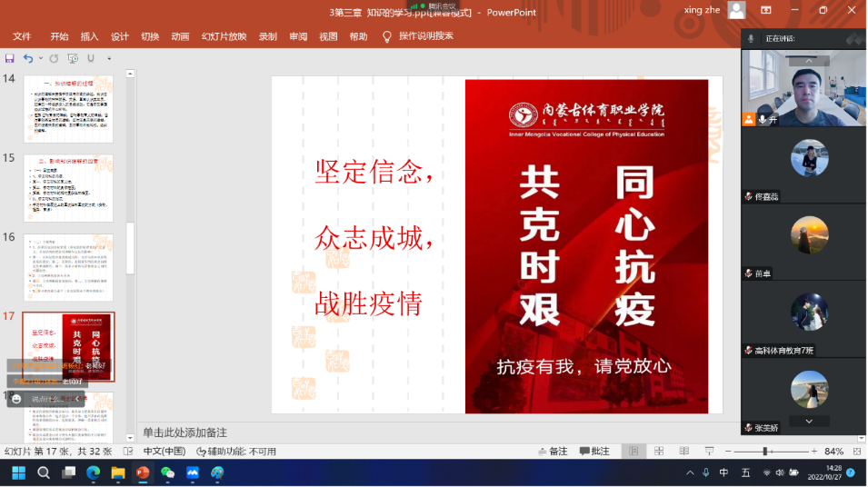This screenshot has width=868, height=487.
Task: Open the Customize Quick Access Toolbar dropdown
Action: 109,58
